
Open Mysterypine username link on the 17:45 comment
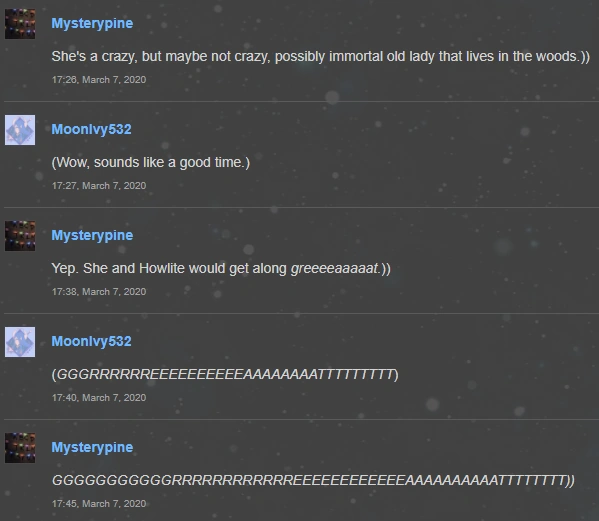92,447
